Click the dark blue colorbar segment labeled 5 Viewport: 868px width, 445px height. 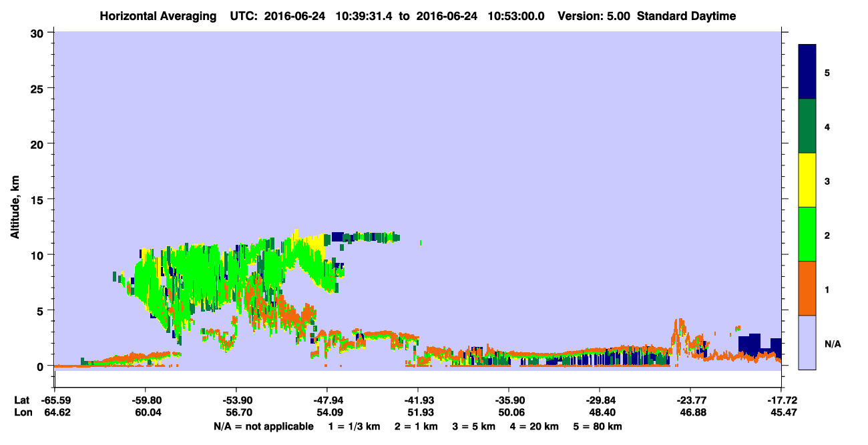point(807,72)
